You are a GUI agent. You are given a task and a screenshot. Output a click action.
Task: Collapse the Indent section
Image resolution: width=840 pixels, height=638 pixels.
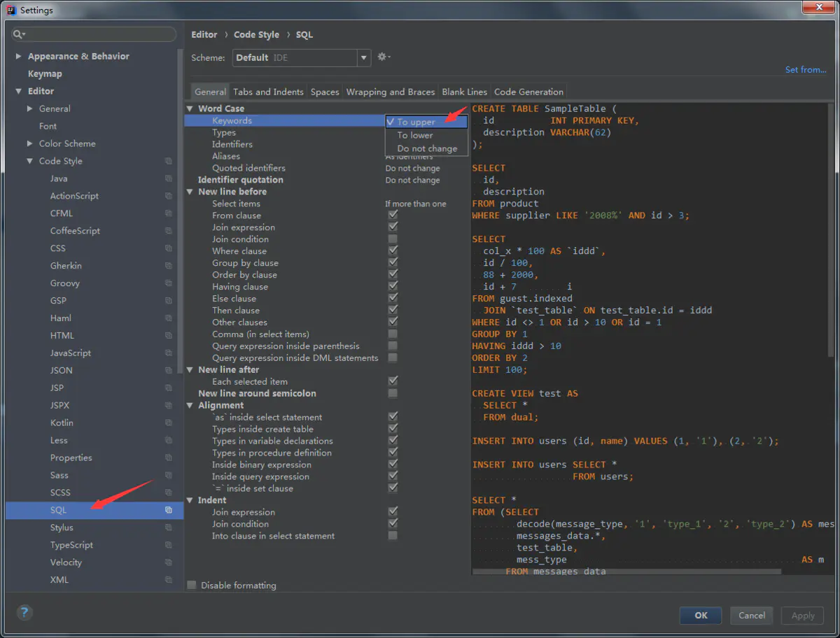pos(190,500)
